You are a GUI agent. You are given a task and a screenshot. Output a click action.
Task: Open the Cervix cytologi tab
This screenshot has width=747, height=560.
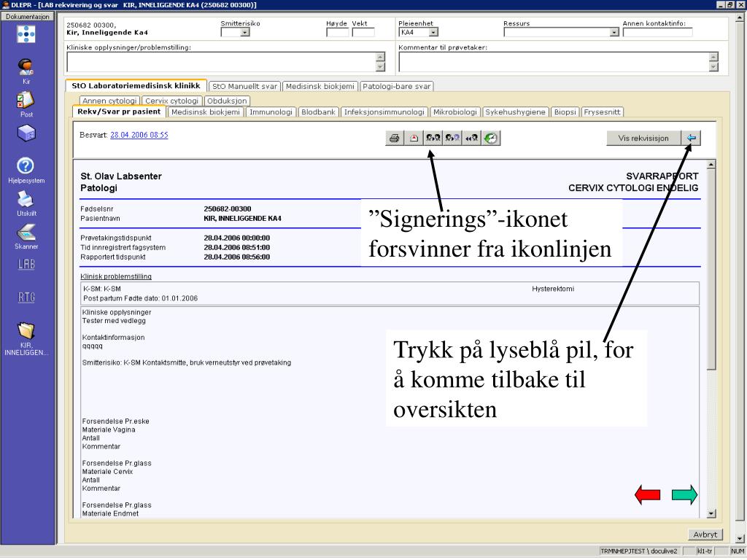pos(171,101)
